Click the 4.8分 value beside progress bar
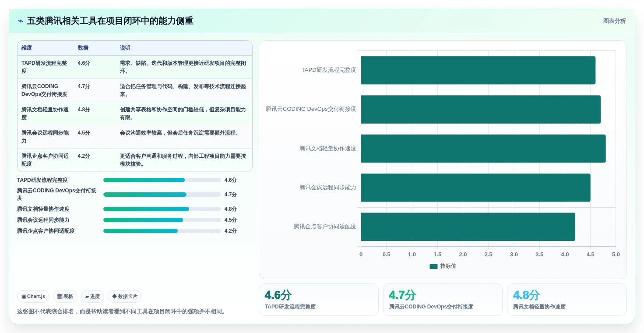The width and height of the screenshot is (644, 333). (230, 209)
